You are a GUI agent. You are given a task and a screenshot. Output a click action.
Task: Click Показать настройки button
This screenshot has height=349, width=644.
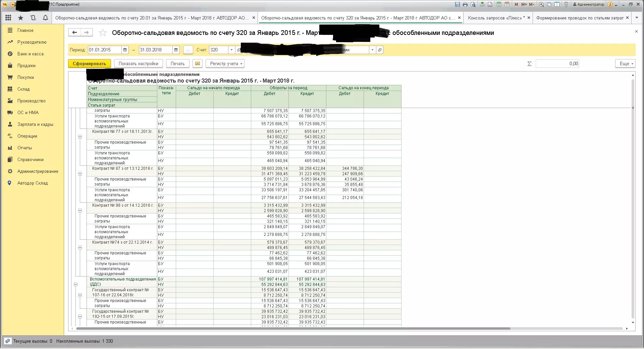coord(138,63)
